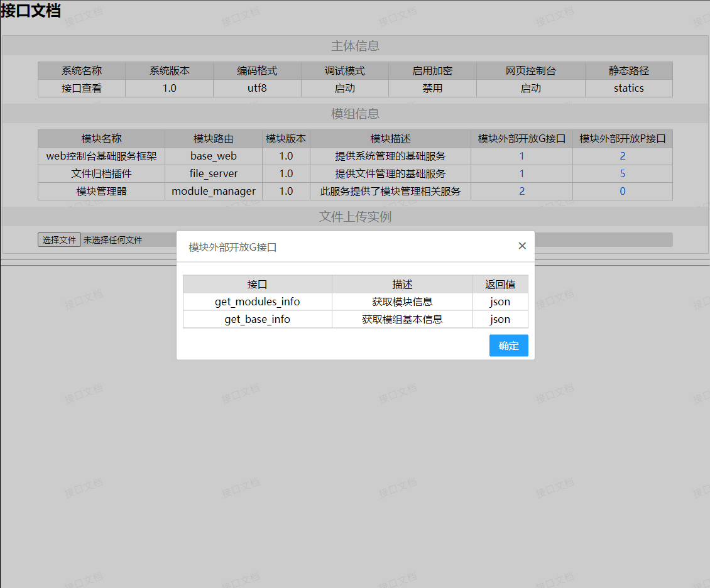
Task: Click the 模组信息 section header
Action: click(x=355, y=114)
